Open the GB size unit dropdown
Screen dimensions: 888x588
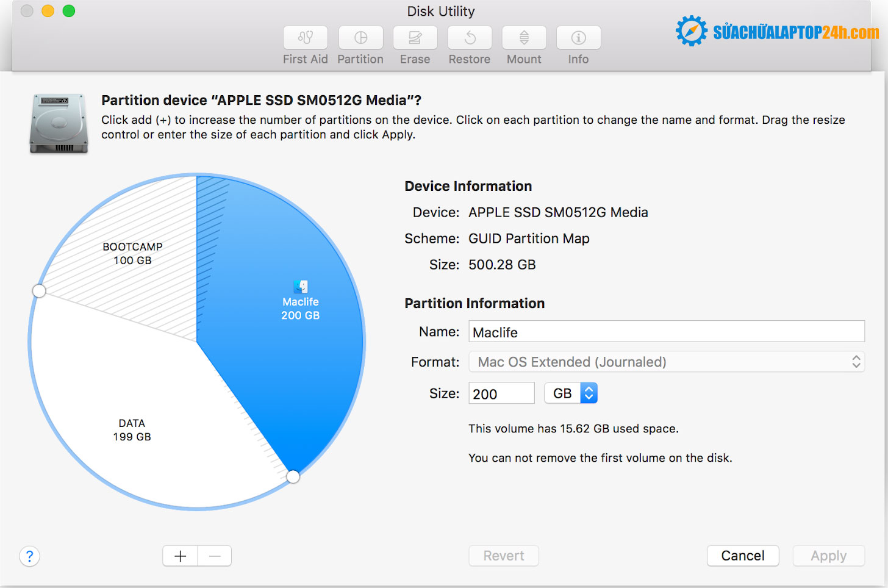(x=571, y=393)
